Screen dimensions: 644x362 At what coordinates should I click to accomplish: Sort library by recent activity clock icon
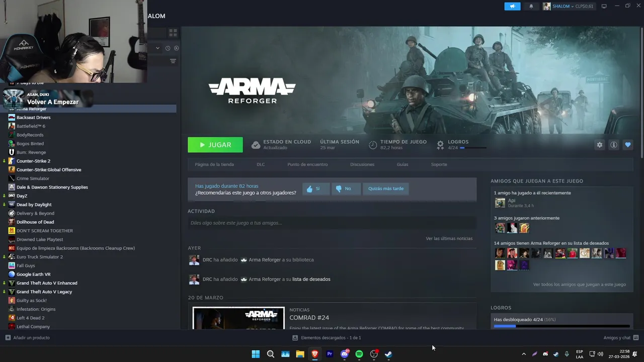[168, 48]
